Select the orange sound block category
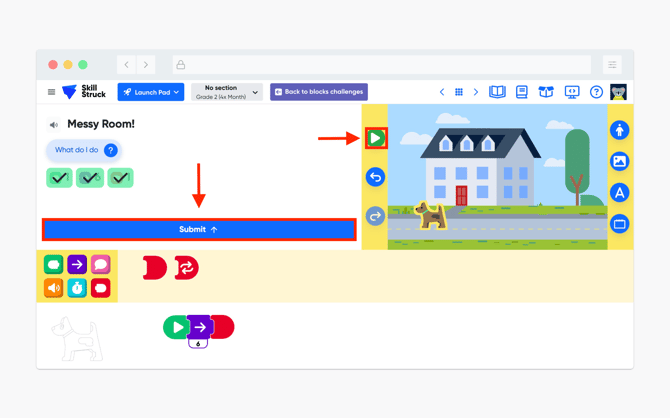 pyautogui.click(x=53, y=288)
